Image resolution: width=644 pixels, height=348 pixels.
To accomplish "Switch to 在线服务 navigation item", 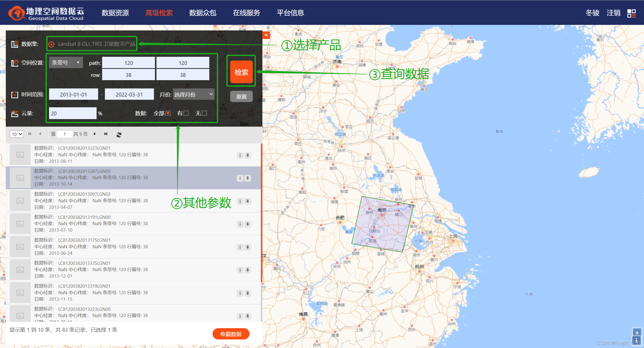I will click(x=246, y=13).
